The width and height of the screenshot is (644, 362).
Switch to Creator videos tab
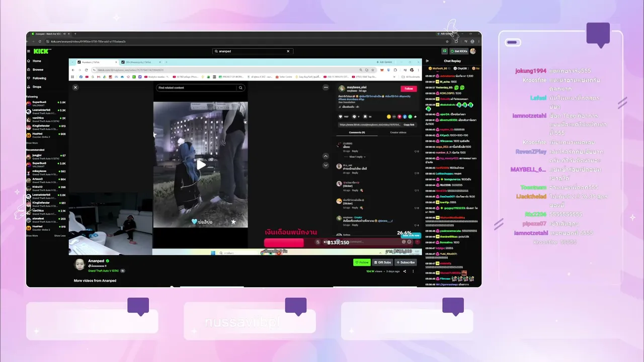[398, 132]
